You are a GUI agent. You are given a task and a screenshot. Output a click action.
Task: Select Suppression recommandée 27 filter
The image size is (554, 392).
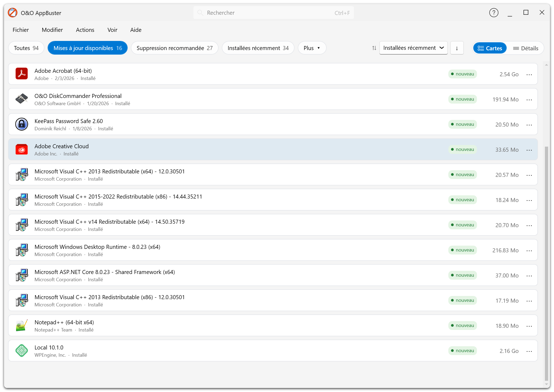point(174,48)
